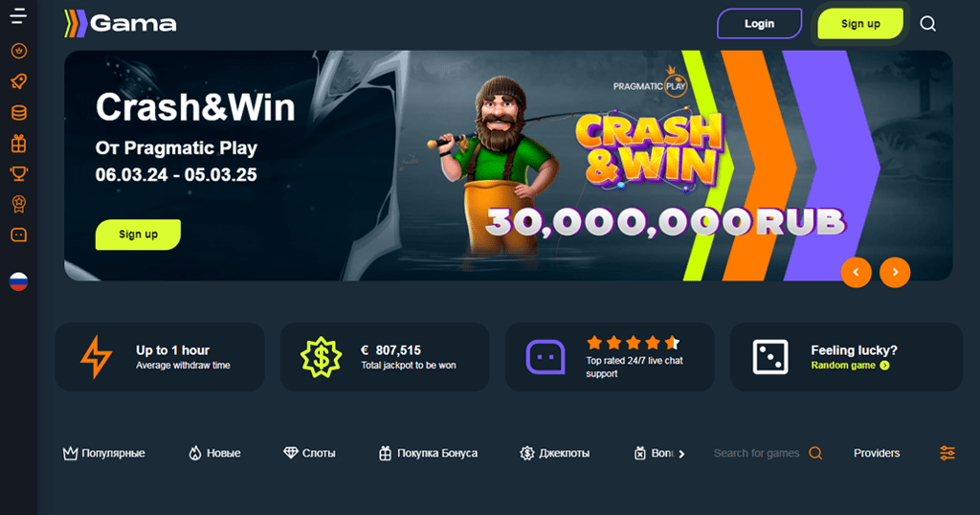Click the search magnifier in the header
This screenshot has height=515, width=980.
pyautogui.click(x=928, y=24)
